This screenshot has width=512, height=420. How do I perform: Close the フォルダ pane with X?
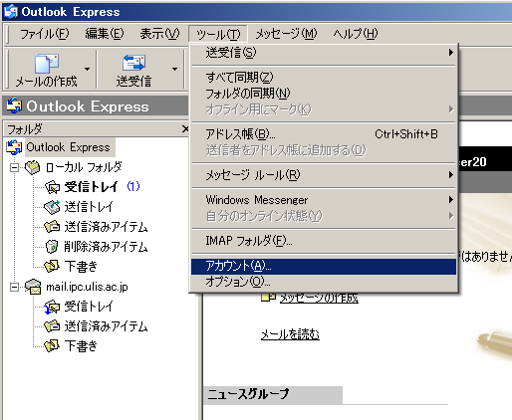[x=185, y=128]
